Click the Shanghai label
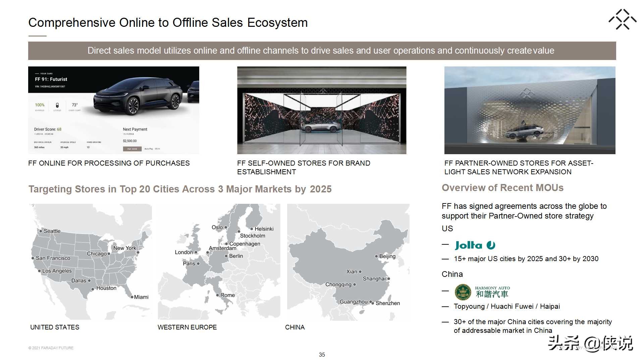 [374, 279]
